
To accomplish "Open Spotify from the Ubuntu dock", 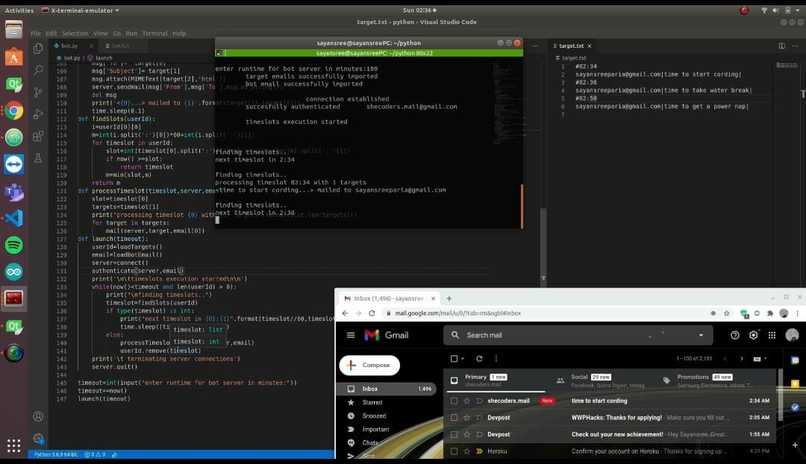I will 14,245.
